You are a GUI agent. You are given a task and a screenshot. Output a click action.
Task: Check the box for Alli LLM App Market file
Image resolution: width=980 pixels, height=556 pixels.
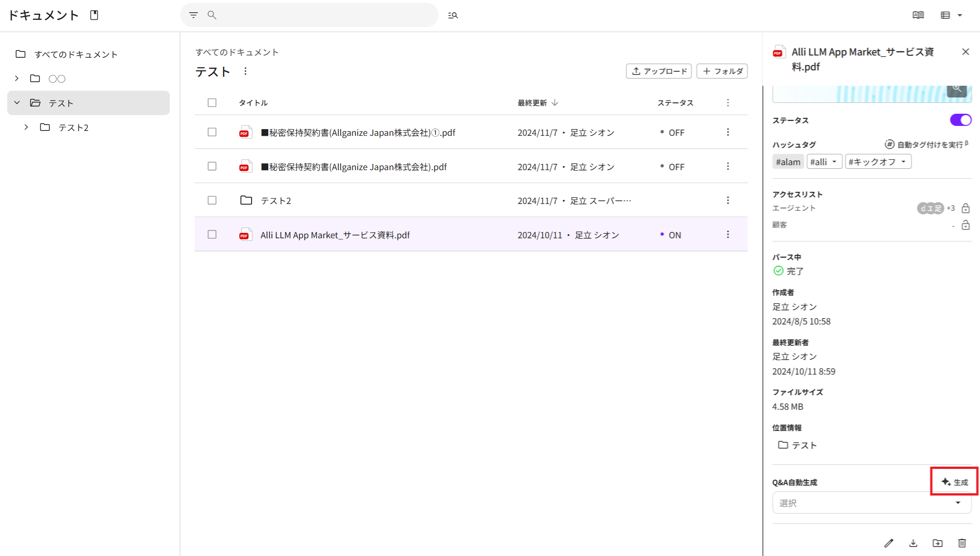(x=212, y=235)
